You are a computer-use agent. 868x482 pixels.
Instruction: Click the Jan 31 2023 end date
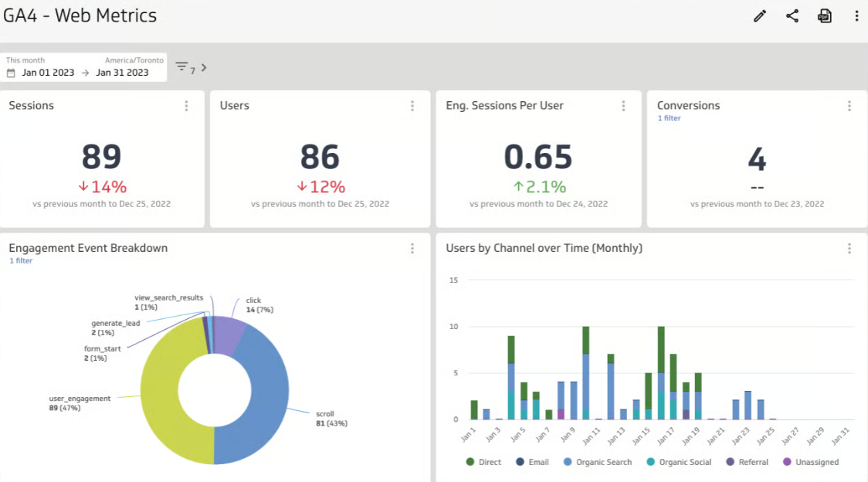(x=122, y=73)
